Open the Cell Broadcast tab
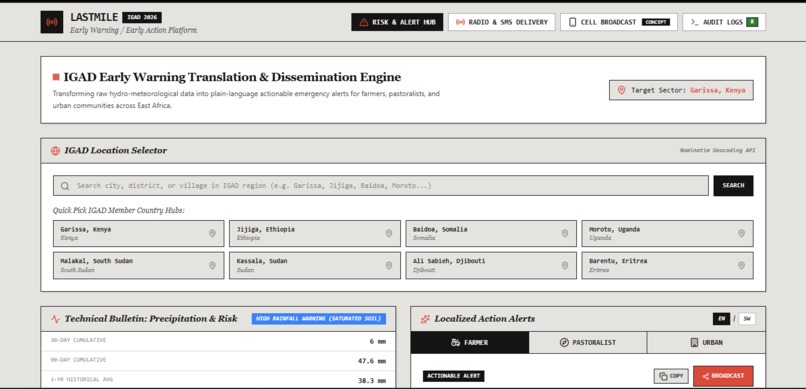 [619, 22]
